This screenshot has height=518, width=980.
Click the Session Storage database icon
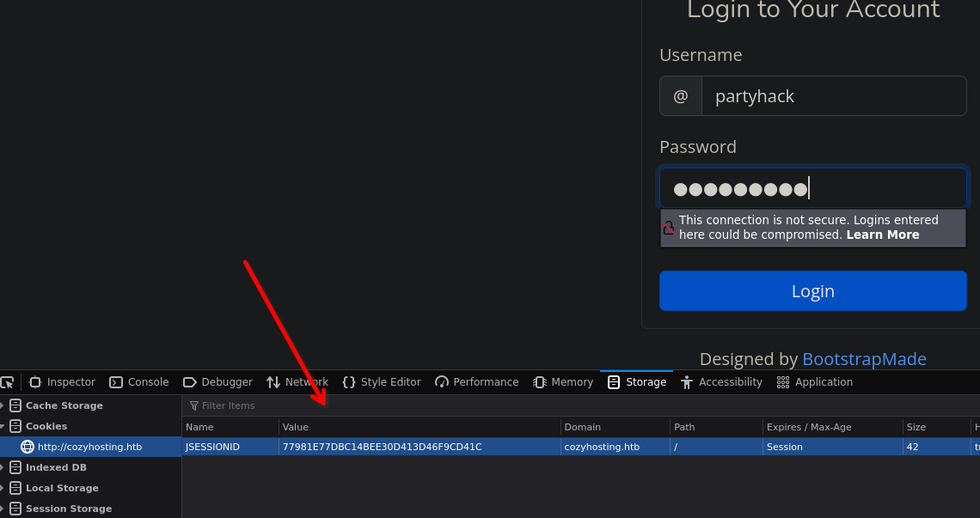(x=15, y=509)
